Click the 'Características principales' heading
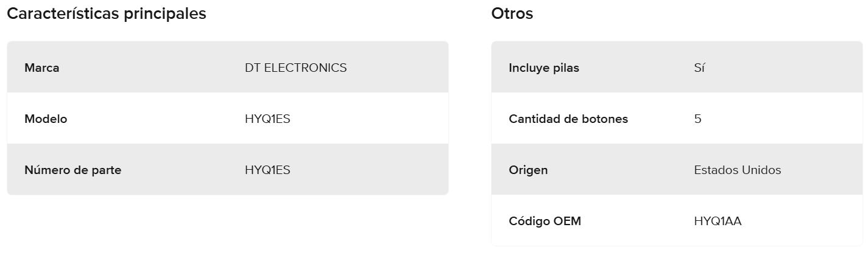This screenshot has width=868, height=258. (107, 14)
